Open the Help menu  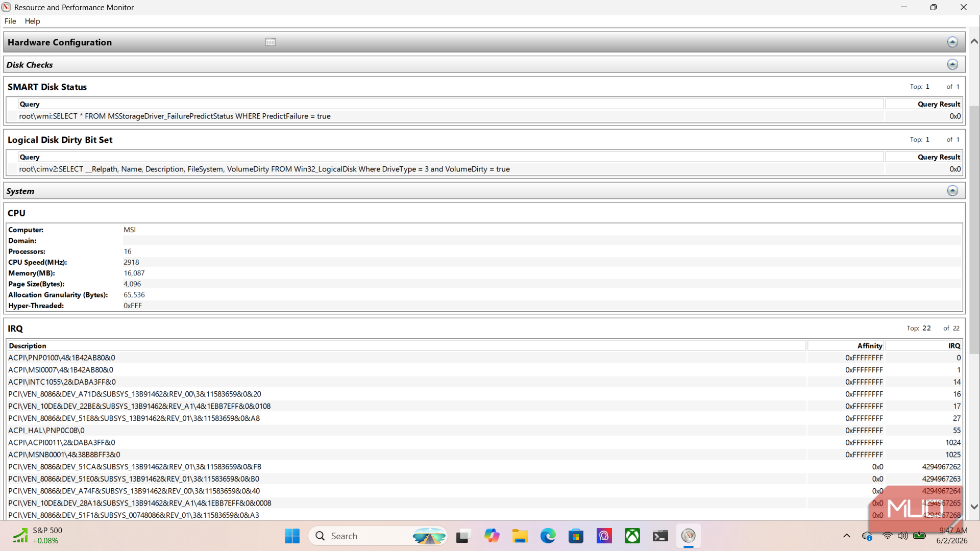[x=32, y=21]
